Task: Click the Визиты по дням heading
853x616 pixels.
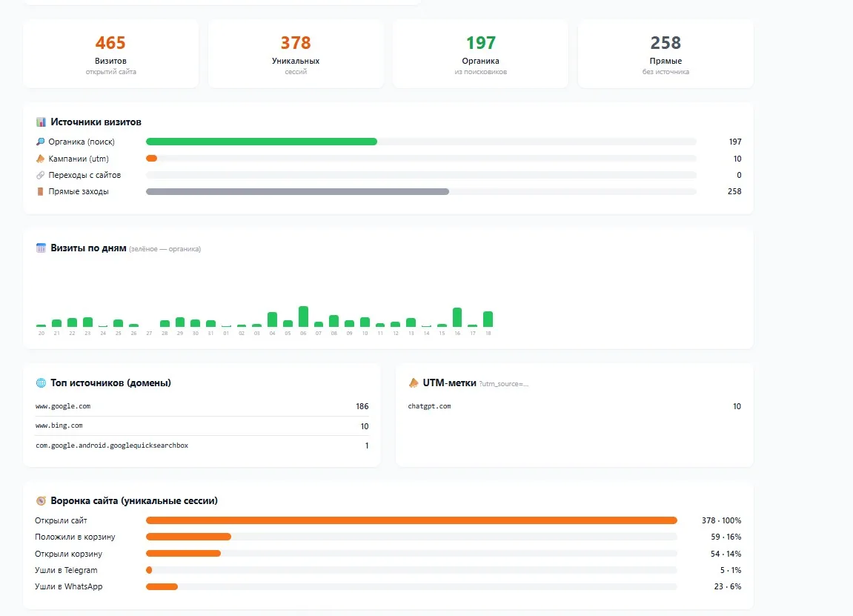Action: click(88, 248)
